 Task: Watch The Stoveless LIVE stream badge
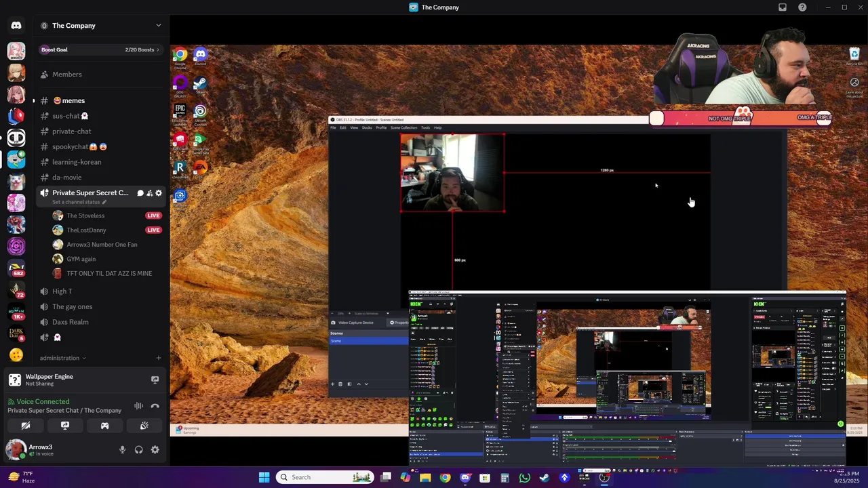(x=153, y=216)
